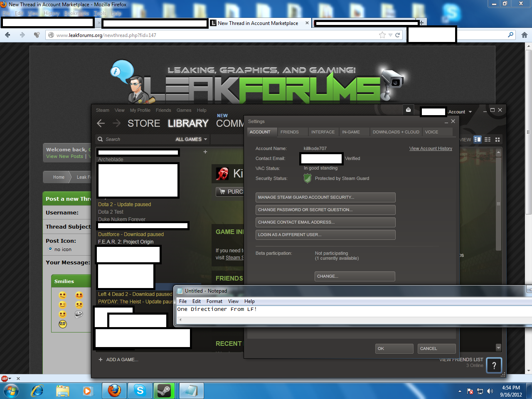Open the Format menu in Notepad

pos(214,301)
